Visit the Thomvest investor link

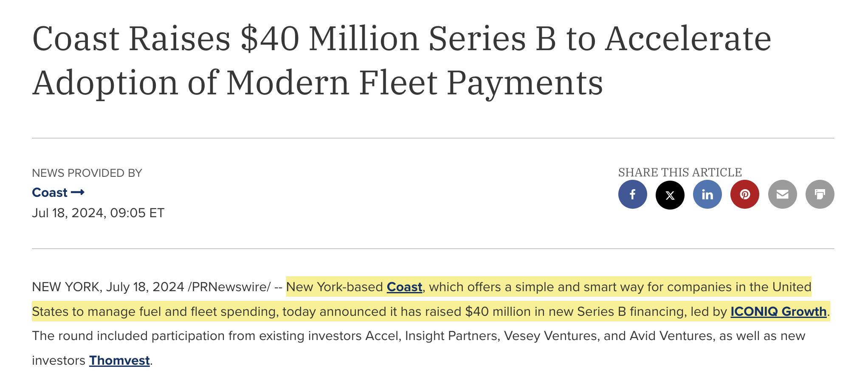point(119,360)
